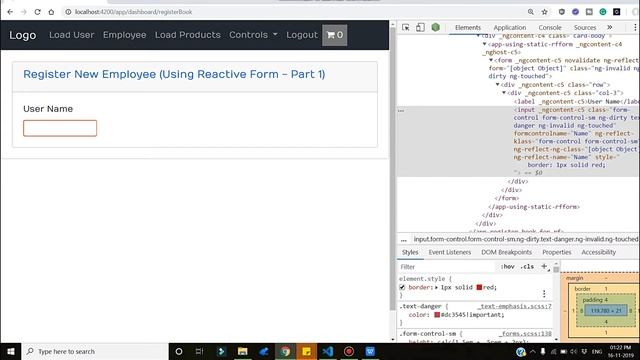Open the Load Products nav link
Viewport: 640px width, 360px height.
[x=188, y=35]
